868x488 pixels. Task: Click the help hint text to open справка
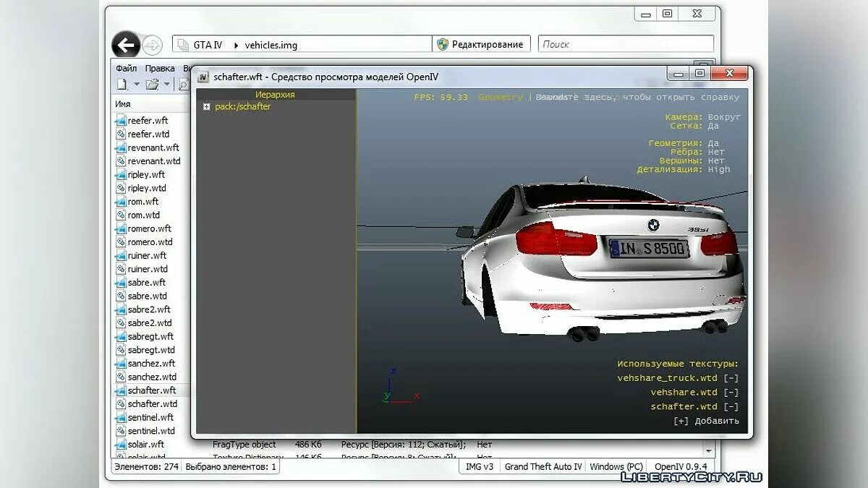[x=638, y=97]
